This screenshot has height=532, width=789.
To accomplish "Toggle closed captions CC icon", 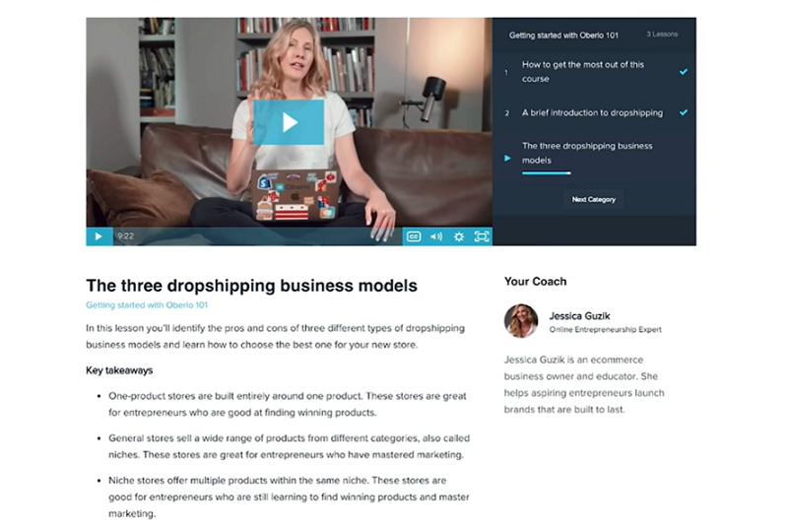I will [414, 236].
